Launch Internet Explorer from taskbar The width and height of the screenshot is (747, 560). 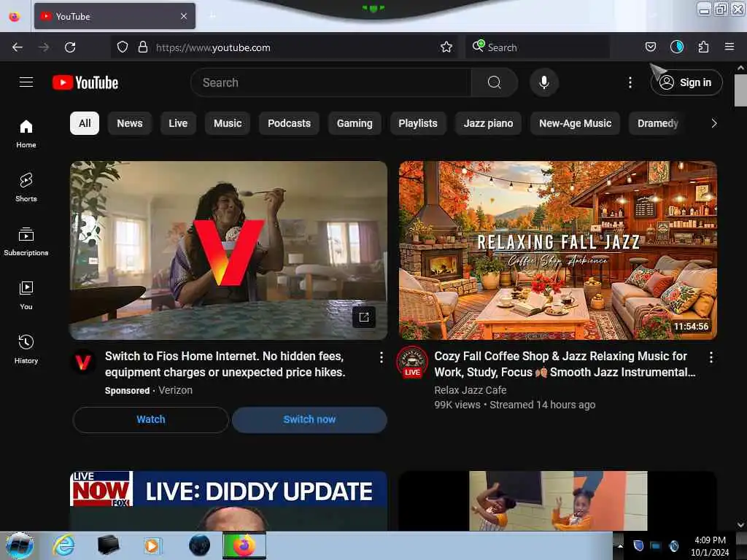63,545
